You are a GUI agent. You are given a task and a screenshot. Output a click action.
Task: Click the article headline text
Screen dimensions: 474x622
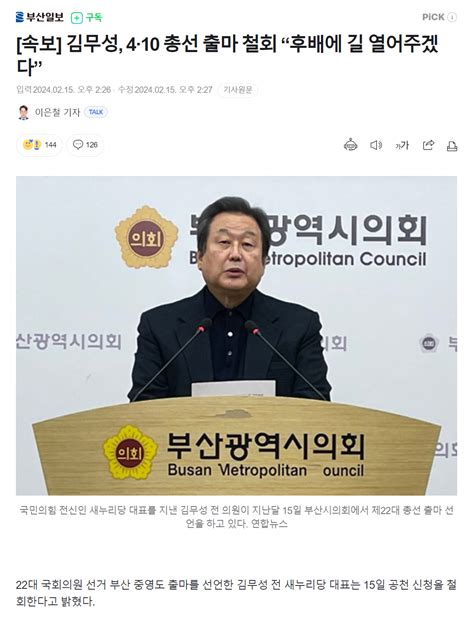coord(227,55)
